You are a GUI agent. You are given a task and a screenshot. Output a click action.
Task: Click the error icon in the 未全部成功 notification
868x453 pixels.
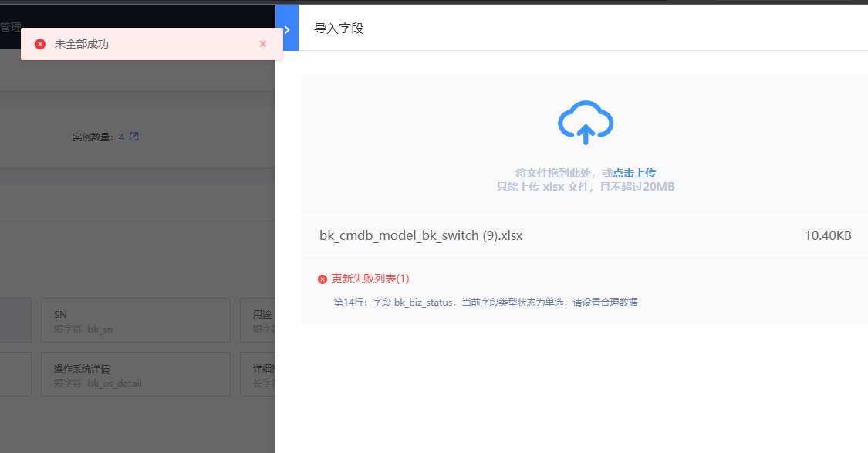tap(40, 44)
